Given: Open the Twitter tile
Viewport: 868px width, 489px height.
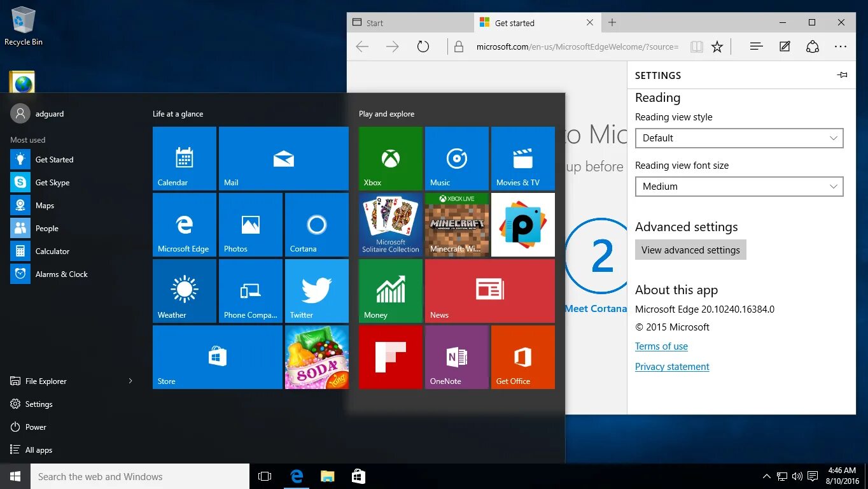Looking at the screenshot, I should 317,291.
